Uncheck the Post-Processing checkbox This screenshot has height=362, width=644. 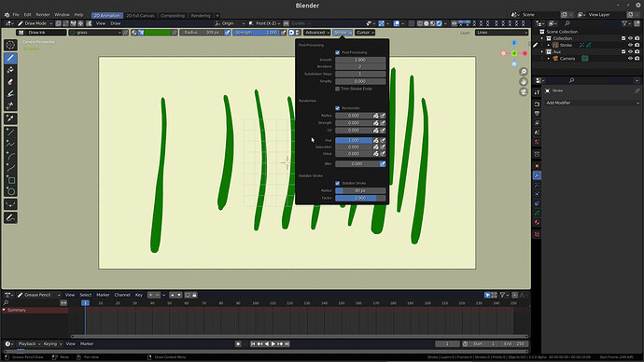coord(338,52)
